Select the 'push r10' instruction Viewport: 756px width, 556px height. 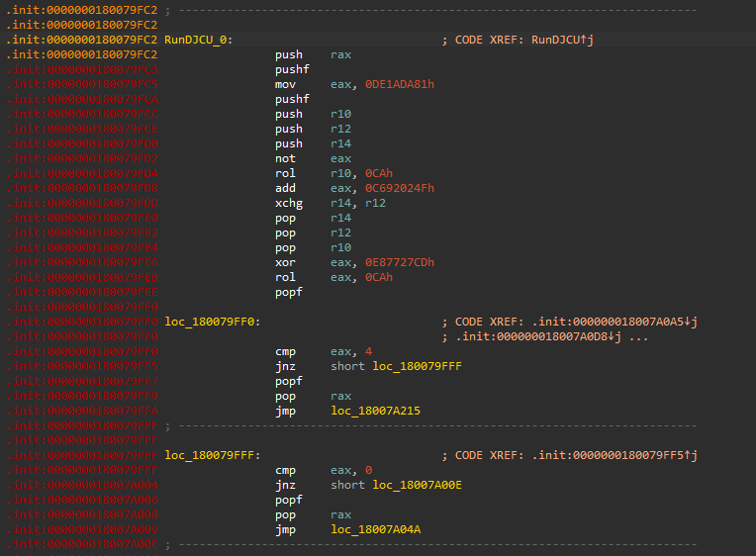point(313,114)
